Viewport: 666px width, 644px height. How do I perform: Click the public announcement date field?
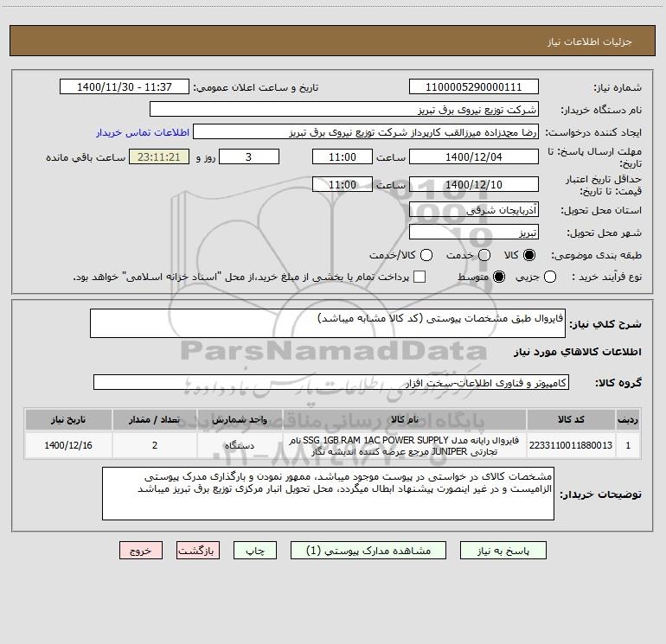coord(125,87)
